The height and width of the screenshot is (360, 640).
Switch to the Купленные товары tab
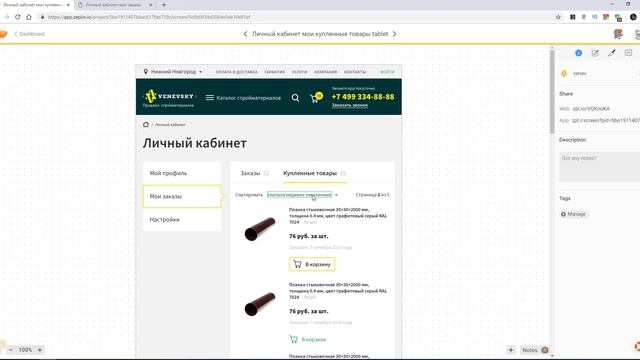314,173
